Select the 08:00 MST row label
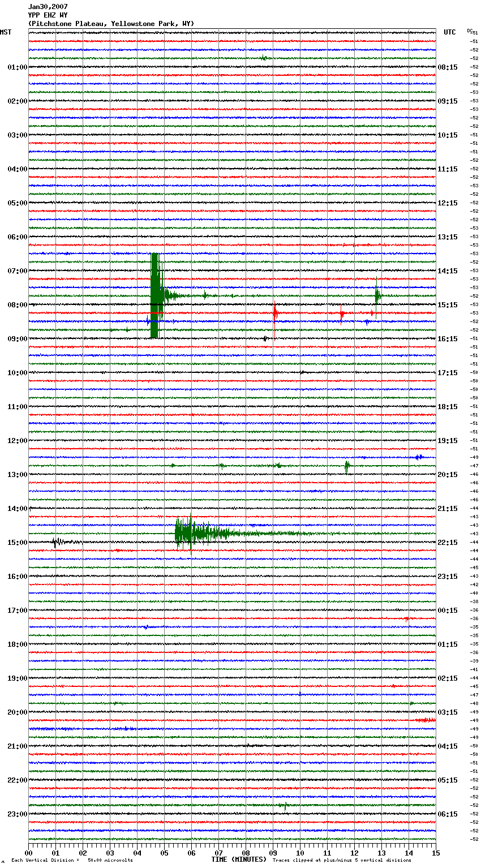 tap(17, 305)
